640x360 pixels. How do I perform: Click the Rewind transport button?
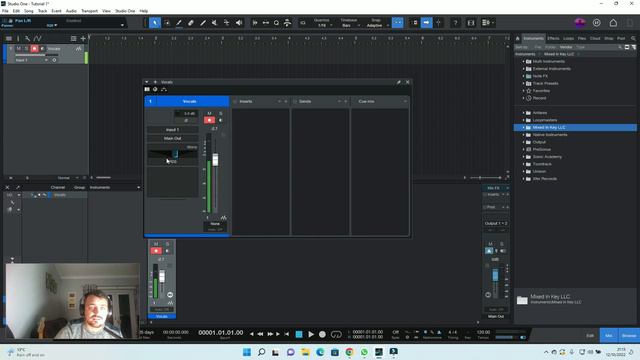pyautogui.click(x=260, y=334)
